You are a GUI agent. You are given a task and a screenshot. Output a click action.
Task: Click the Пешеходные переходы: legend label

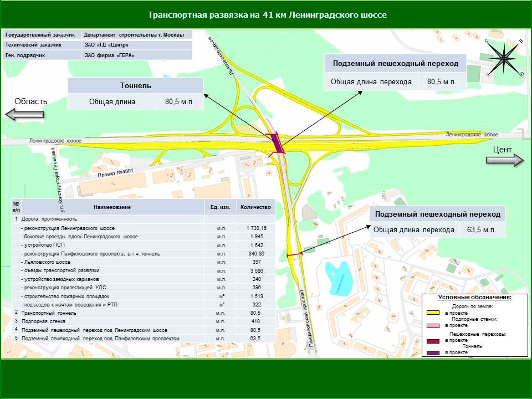pos(478,334)
